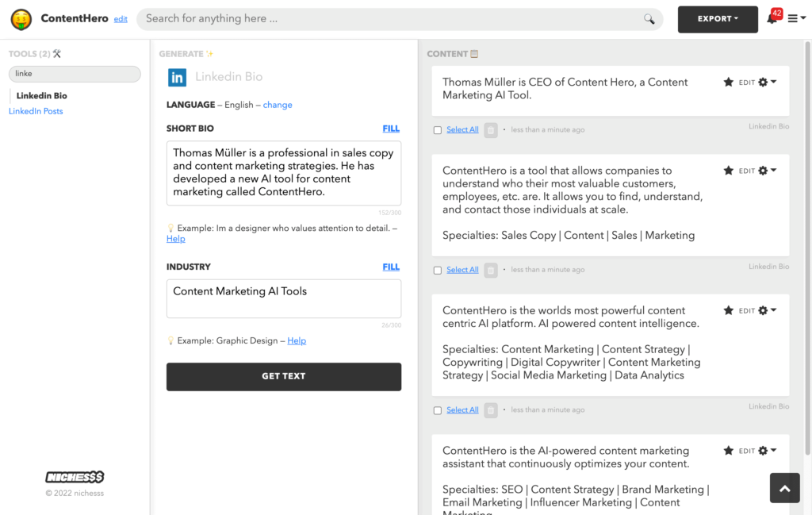Expand caret beside 'worlds most powerful' bio gear

(773, 309)
